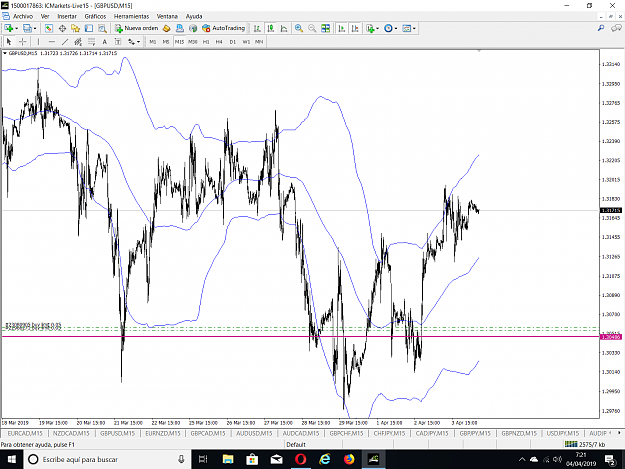Draw an equidistant channel
The image size is (625, 469).
[x=78, y=41]
